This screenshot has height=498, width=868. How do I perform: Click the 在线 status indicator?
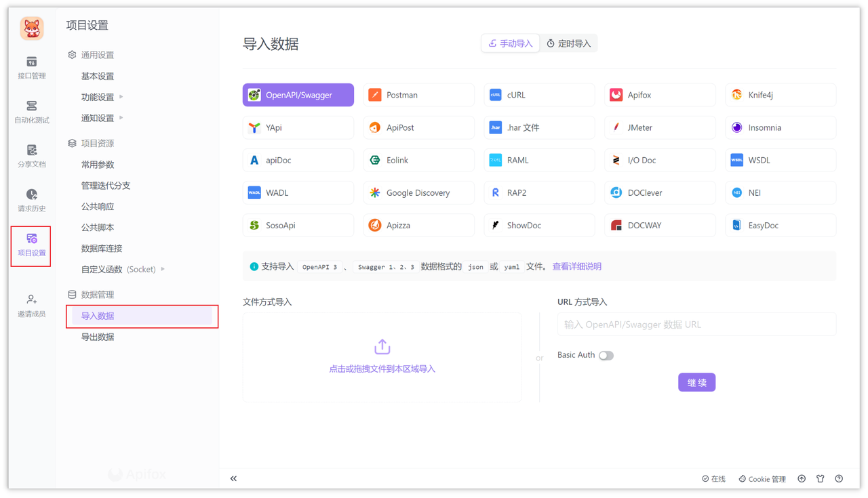click(713, 479)
